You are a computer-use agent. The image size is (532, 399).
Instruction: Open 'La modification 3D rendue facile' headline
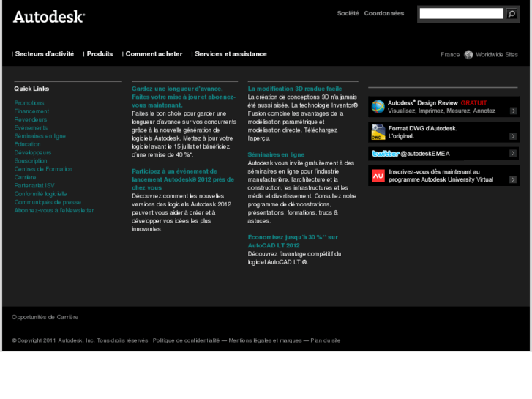[295, 89]
